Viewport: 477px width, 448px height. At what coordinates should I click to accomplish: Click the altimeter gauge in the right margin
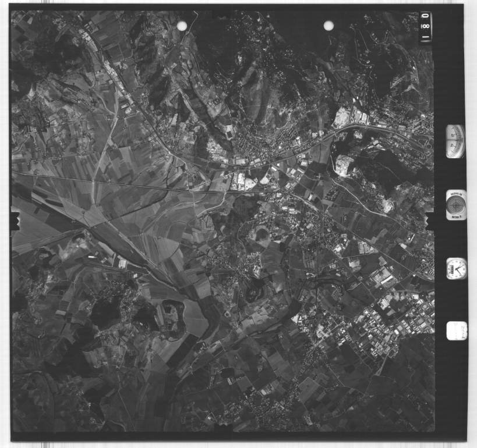point(455,141)
